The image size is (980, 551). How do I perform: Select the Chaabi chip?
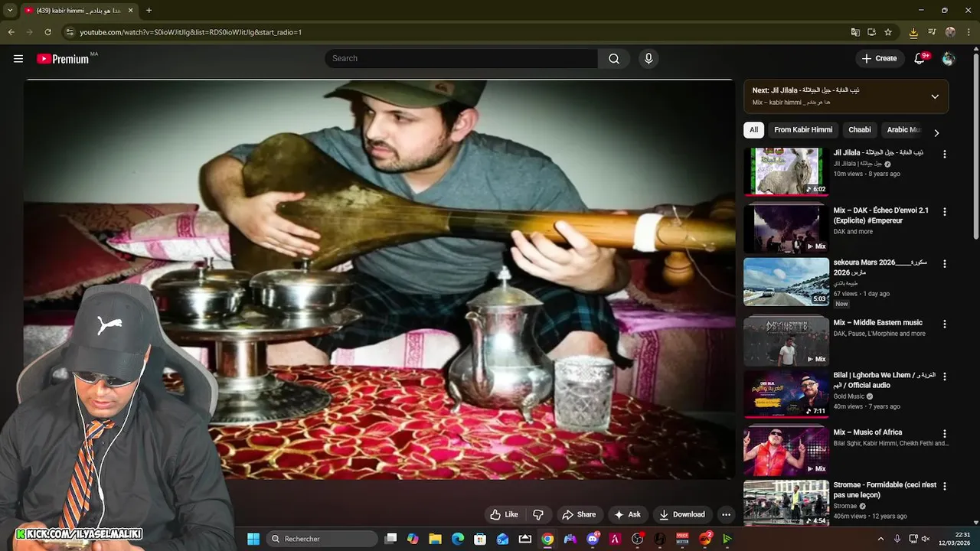coord(860,130)
